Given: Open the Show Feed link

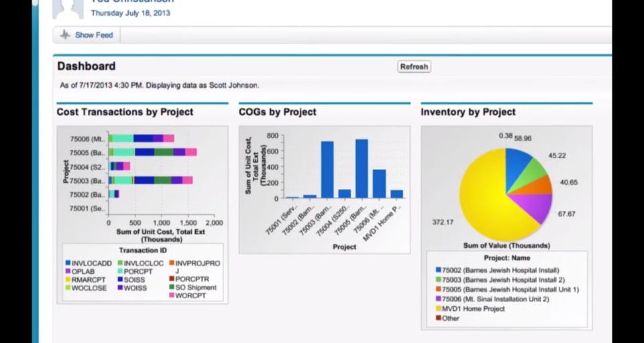Looking at the screenshot, I should (x=94, y=36).
